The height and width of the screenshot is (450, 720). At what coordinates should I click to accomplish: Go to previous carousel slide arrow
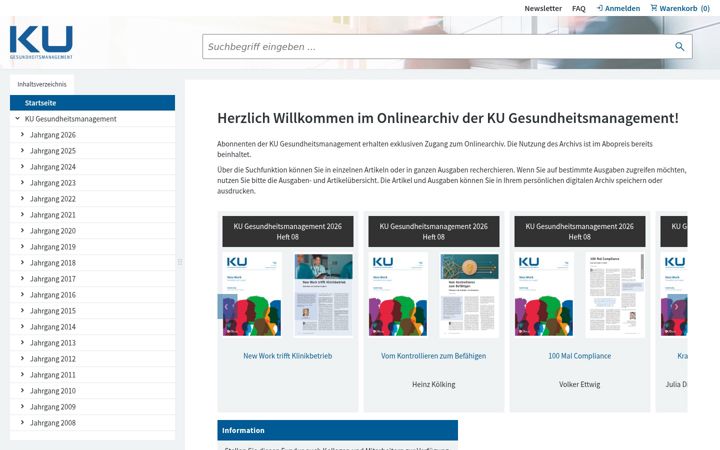point(226,307)
